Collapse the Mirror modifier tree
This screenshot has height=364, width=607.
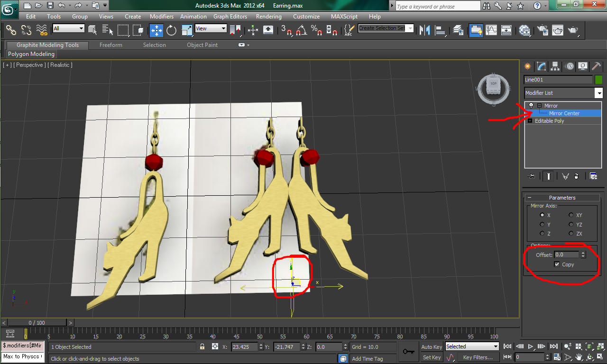539,106
